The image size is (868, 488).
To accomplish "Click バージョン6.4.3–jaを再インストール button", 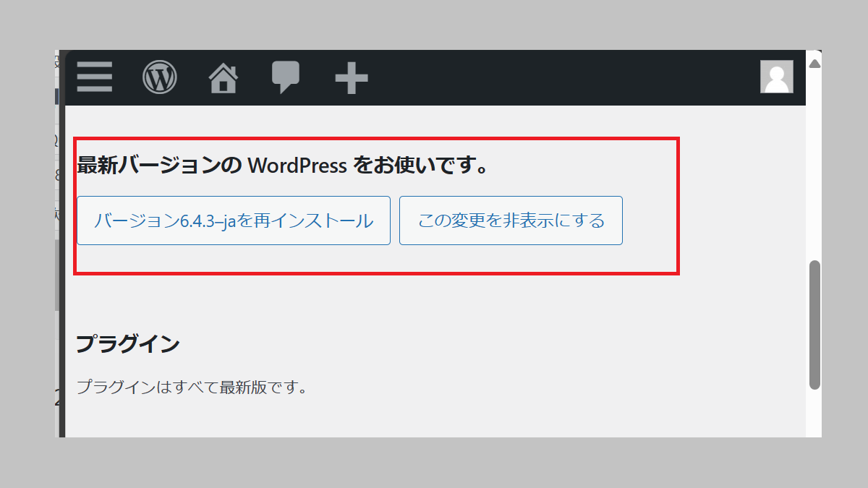I will tap(234, 221).
